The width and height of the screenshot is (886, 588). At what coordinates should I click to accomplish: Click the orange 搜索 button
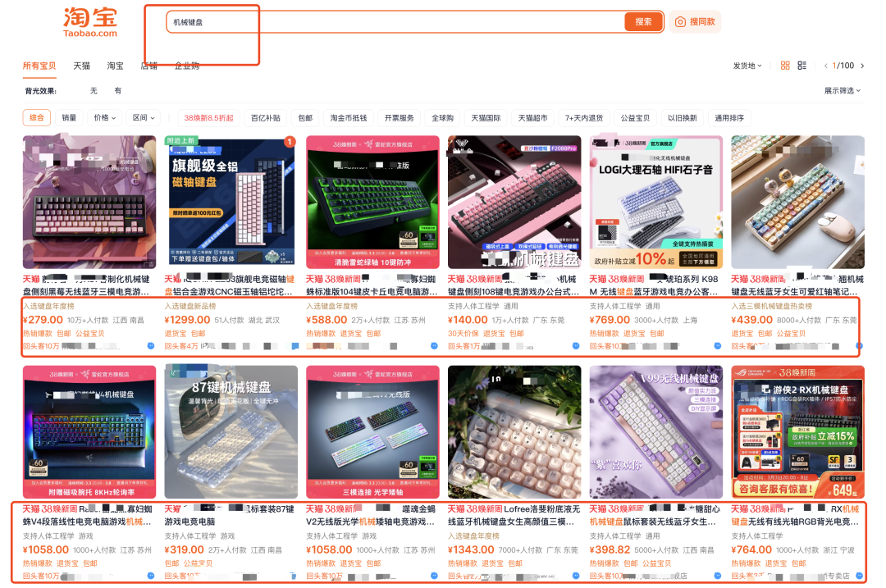(643, 21)
